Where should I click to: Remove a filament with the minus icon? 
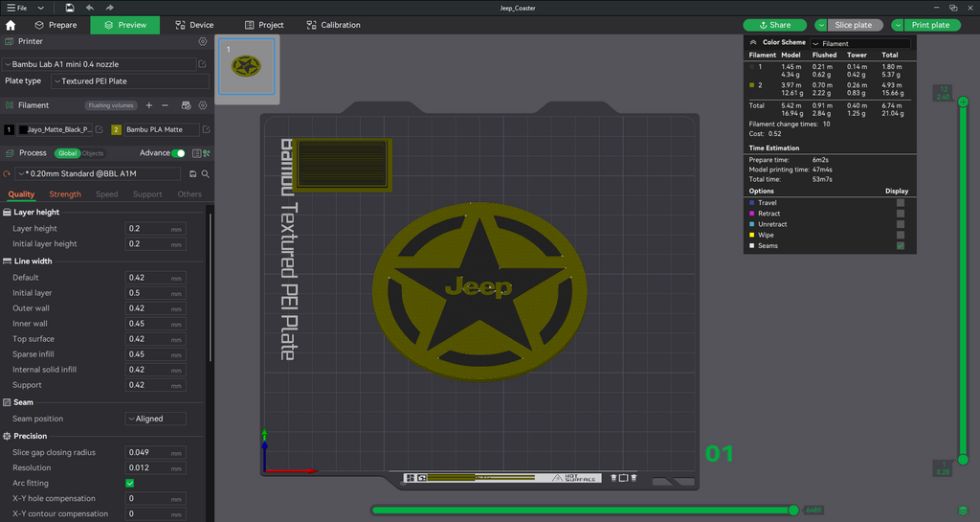click(165, 105)
